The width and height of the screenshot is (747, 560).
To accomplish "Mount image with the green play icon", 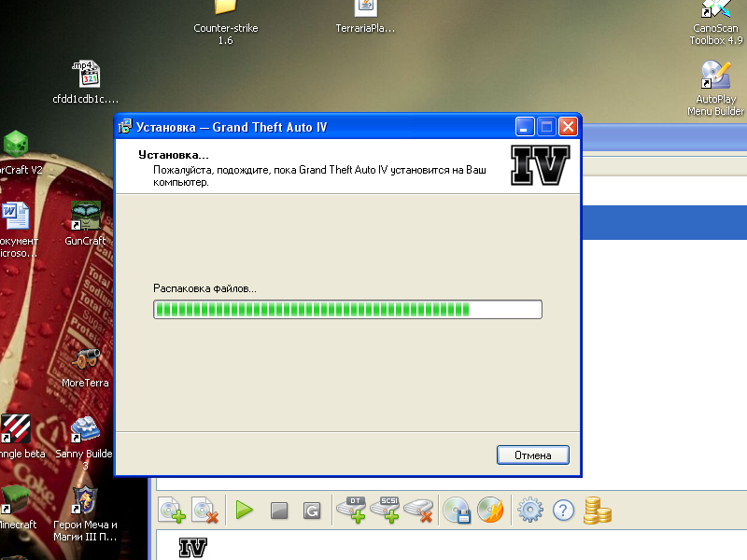I will pos(245,510).
